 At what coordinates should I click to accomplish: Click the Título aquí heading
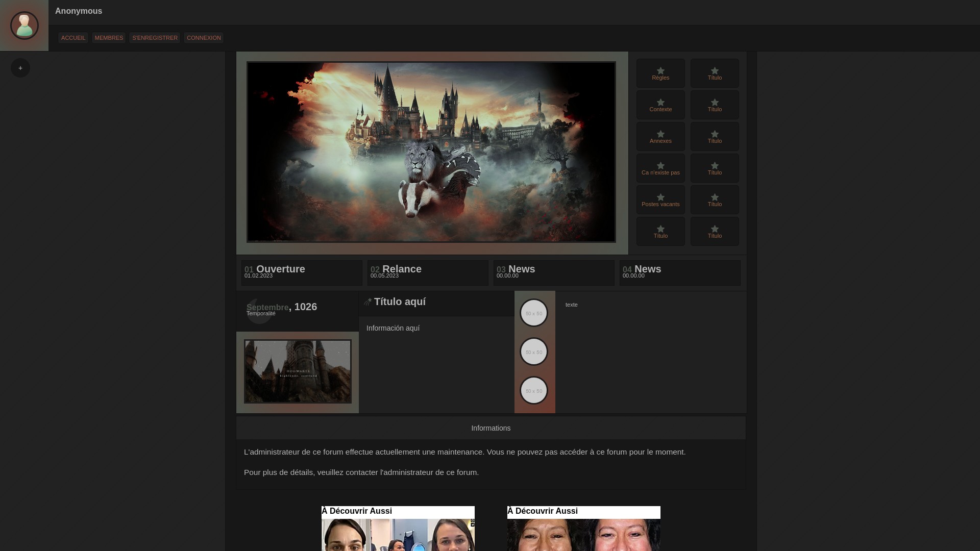point(400,302)
